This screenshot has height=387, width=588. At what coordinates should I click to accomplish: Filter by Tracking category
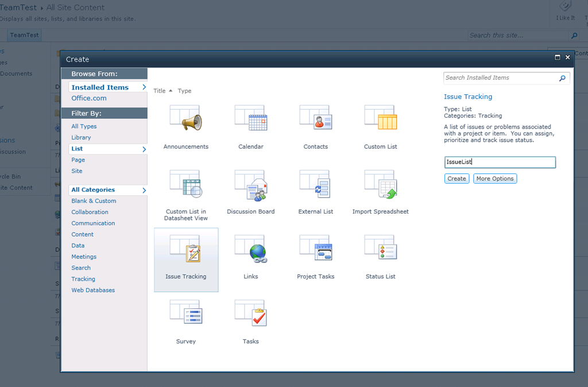(83, 279)
